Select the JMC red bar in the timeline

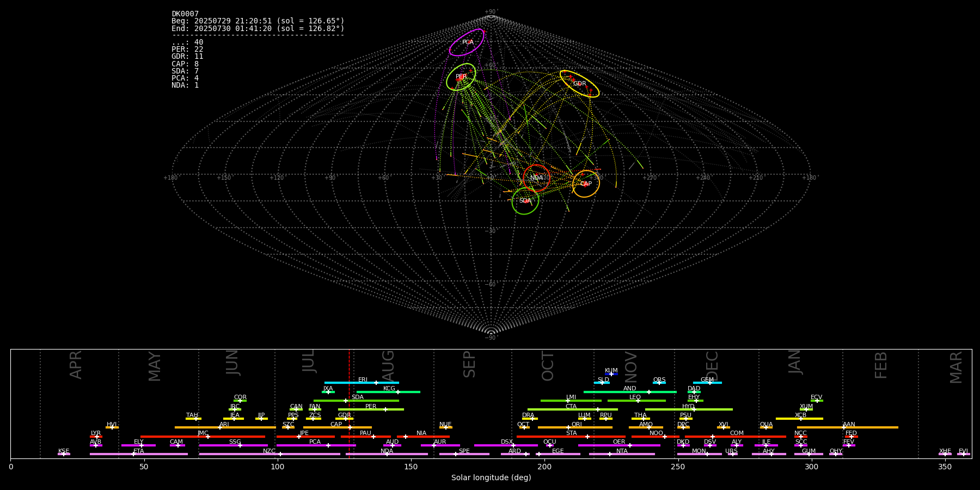pos(203,437)
